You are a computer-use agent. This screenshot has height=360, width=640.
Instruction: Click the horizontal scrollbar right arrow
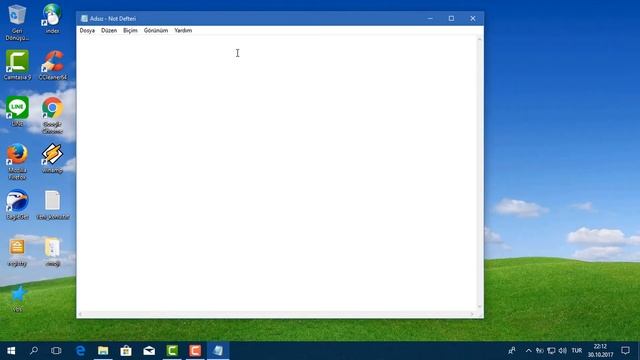coord(472,314)
